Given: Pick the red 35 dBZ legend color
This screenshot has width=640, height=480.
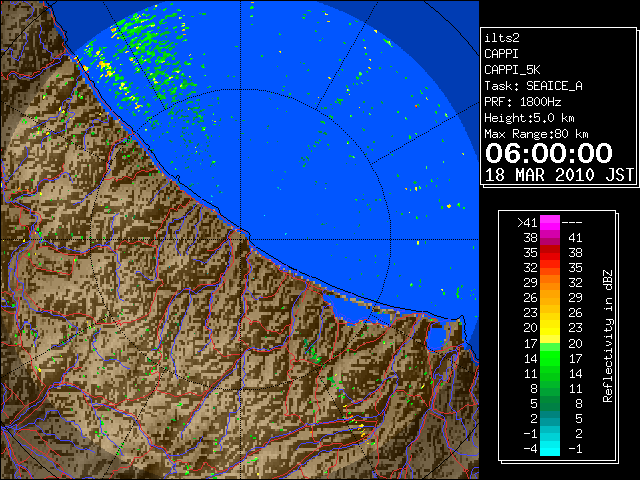Looking at the screenshot, I should coord(550,253).
